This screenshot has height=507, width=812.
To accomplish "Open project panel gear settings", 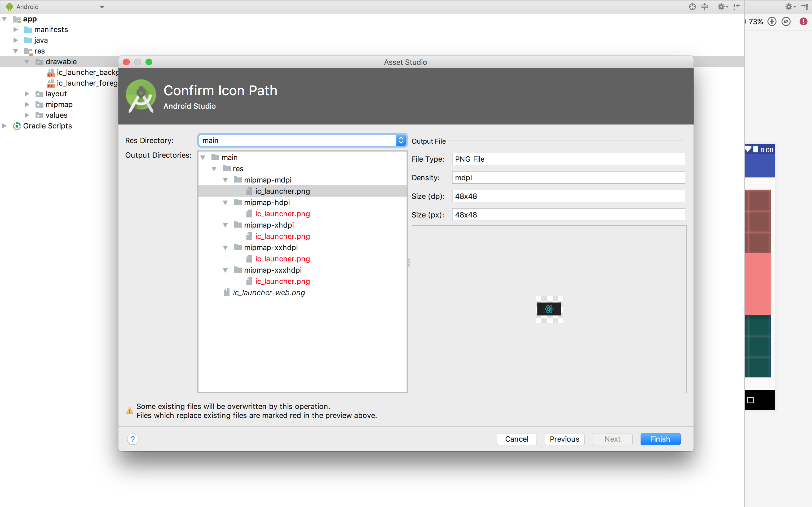I will (722, 7).
